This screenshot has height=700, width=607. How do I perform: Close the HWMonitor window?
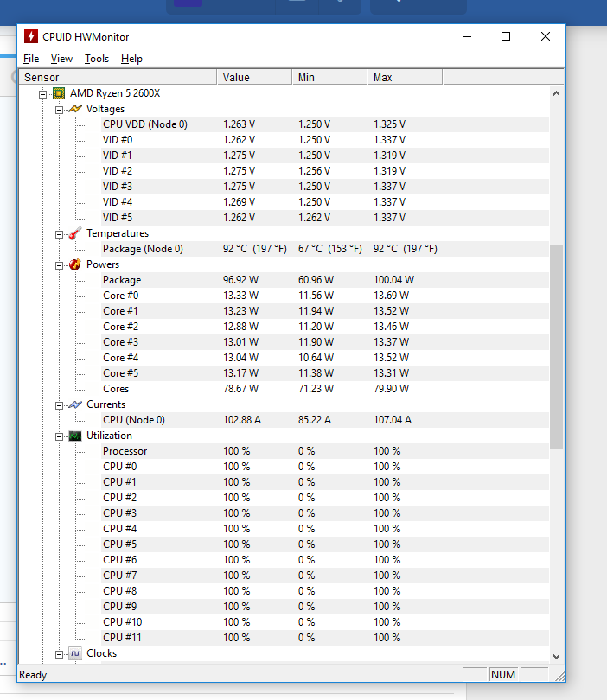[x=546, y=36]
